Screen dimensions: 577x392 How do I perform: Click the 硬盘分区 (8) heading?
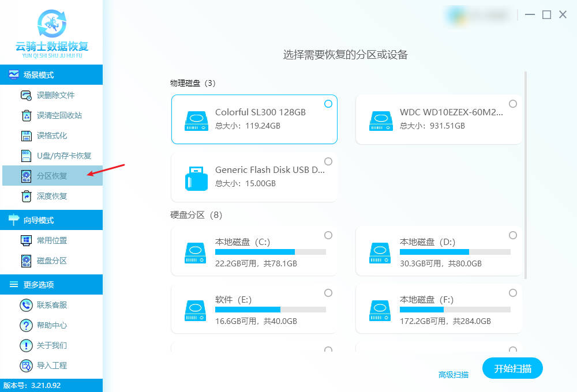coord(196,215)
